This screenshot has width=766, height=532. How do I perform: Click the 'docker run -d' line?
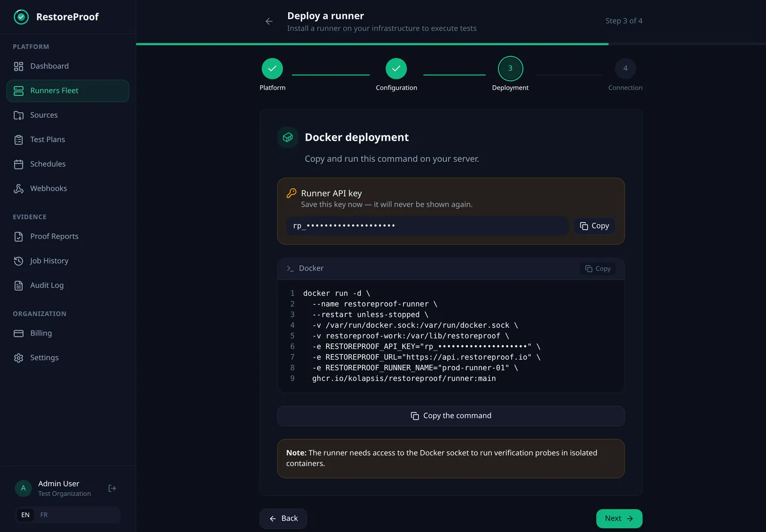coord(337,294)
